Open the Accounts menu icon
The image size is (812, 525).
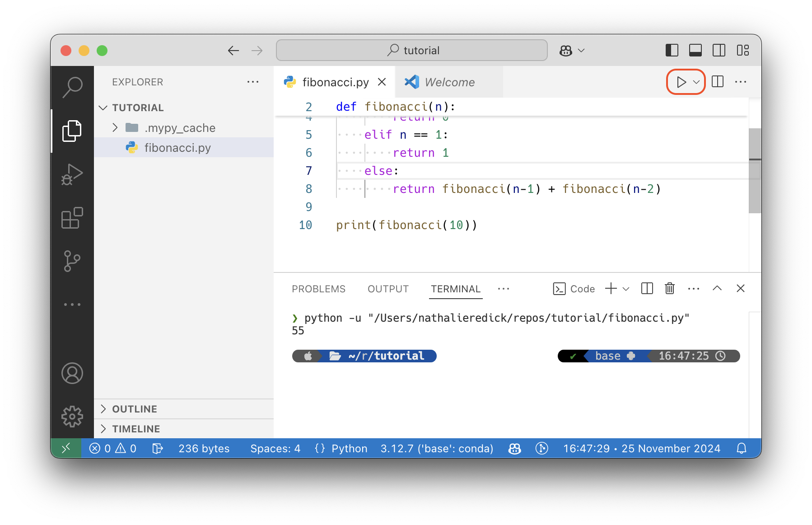click(x=72, y=373)
